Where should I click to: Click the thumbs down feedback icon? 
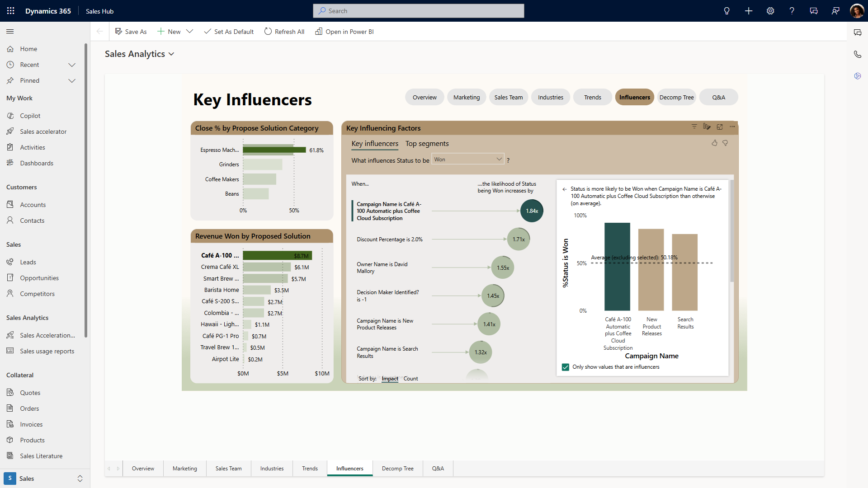point(725,143)
